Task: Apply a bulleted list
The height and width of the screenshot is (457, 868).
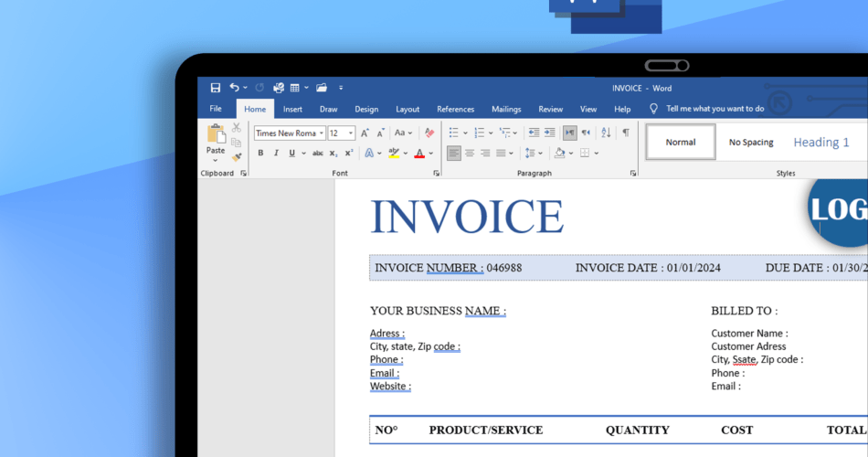Action: (x=453, y=133)
